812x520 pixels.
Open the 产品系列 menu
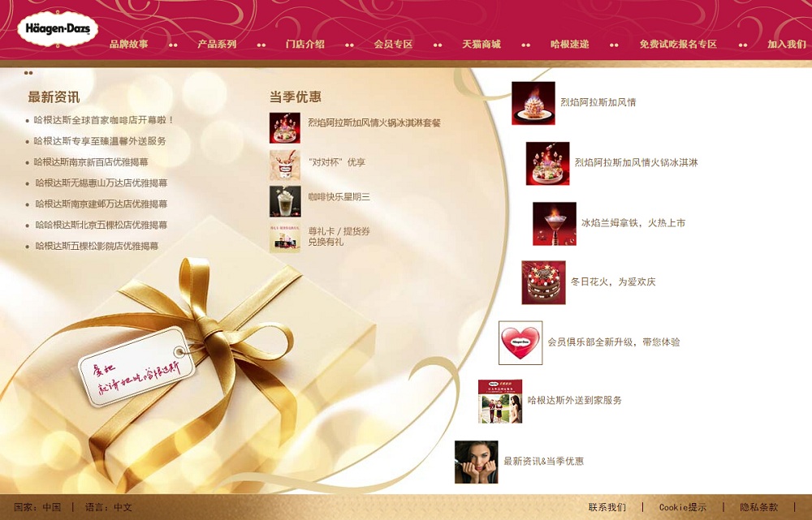(217, 44)
